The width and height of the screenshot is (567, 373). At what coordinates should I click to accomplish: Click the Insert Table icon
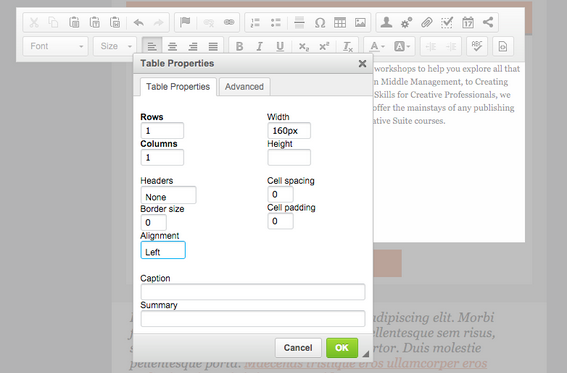340,23
